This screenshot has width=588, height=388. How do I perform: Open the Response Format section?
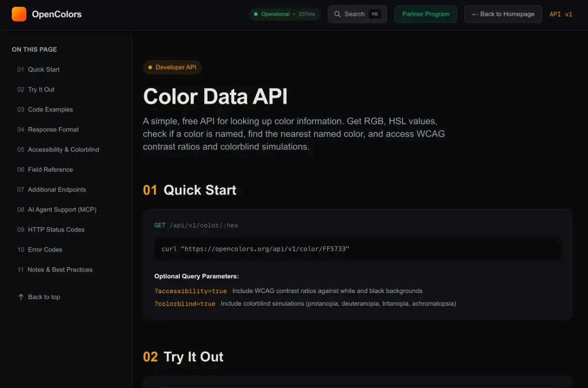53,129
